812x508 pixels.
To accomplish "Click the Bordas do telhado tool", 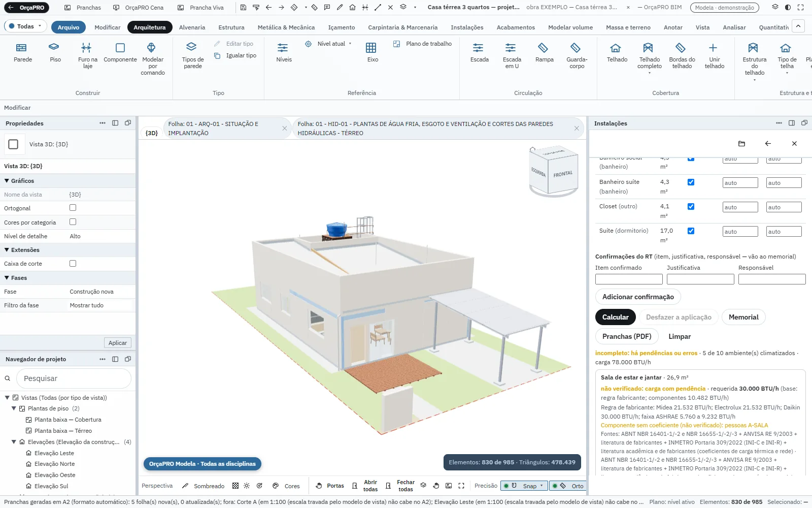I will pyautogui.click(x=682, y=56).
